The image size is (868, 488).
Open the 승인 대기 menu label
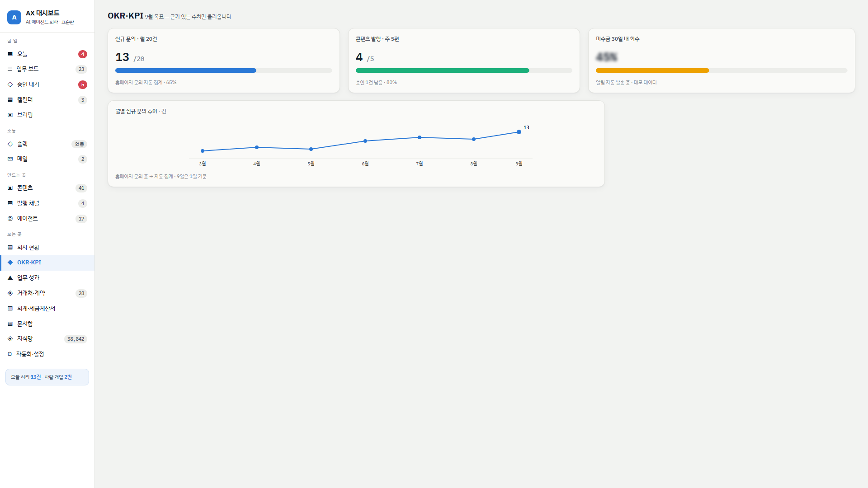click(28, 84)
